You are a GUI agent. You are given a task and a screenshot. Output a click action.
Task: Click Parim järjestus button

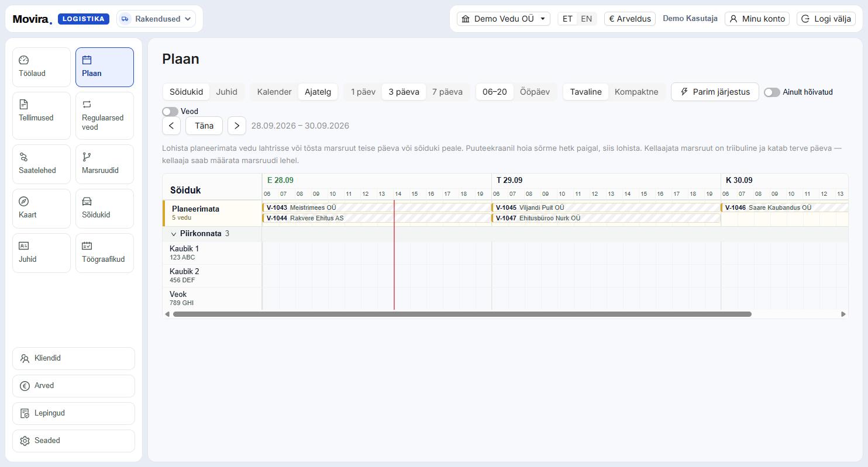(x=715, y=92)
